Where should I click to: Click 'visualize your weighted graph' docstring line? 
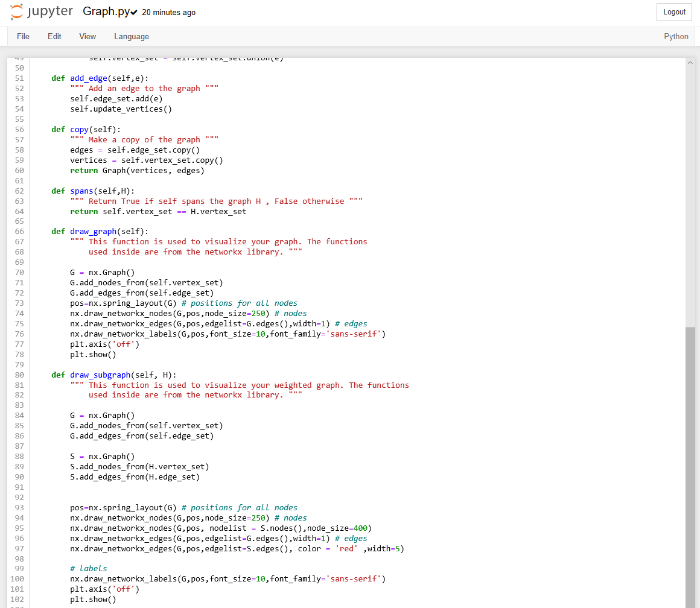coord(240,385)
